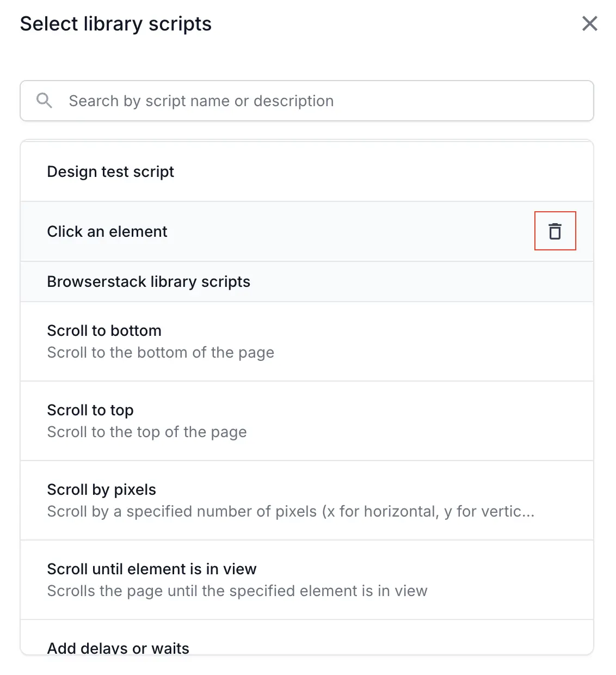Image resolution: width=616 pixels, height=675 pixels.
Task: Click the Browserstack library scripts header
Action: click(x=149, y=281)
